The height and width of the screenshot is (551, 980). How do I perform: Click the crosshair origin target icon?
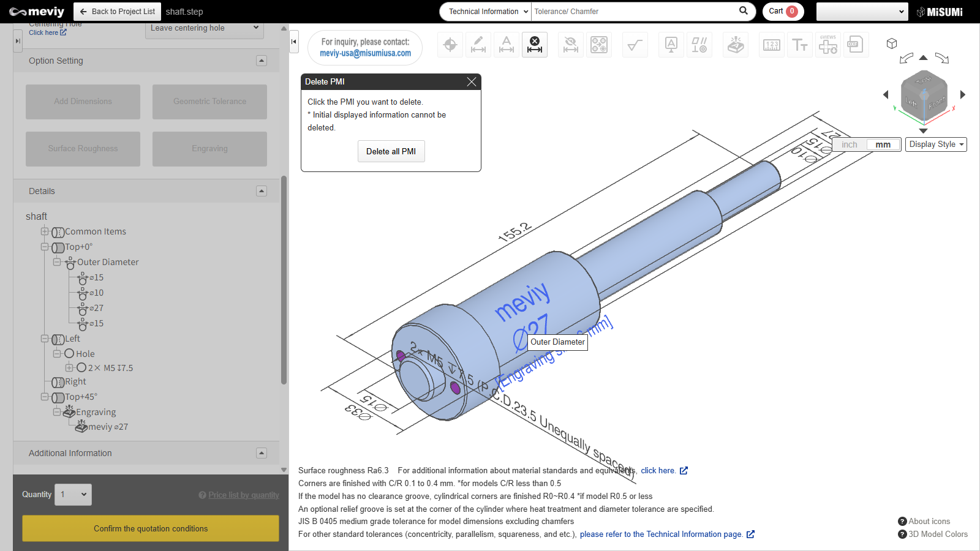pyautogui.click(x=450, y=45)
